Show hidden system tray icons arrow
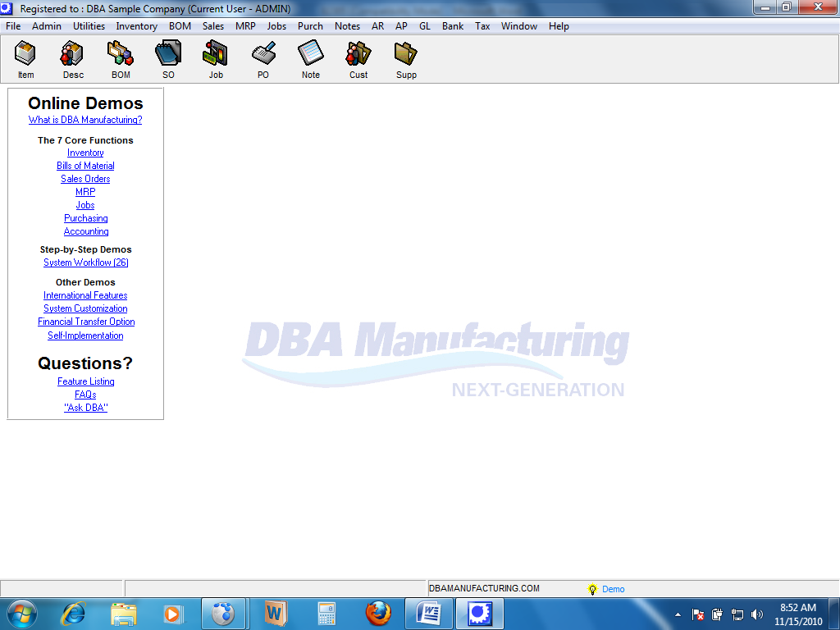The width and height of the screenshot is (840, 630). (678, 614)
